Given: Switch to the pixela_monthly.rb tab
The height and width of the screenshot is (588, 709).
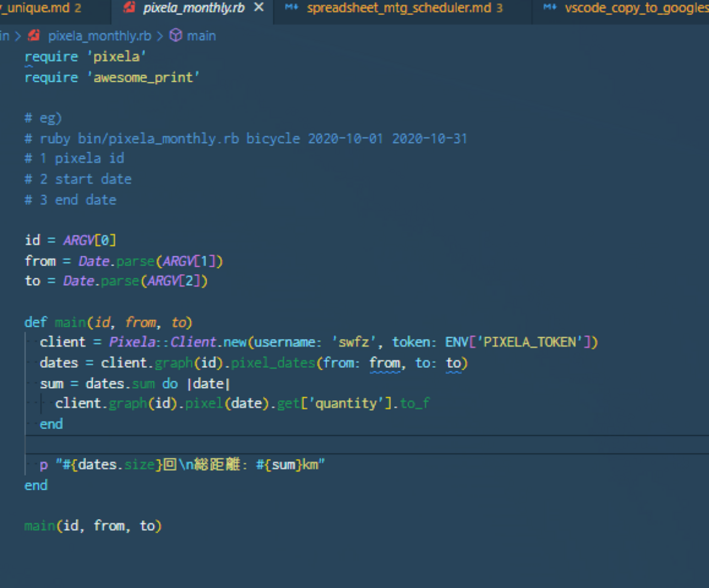Looking at the screenshot, I should coord(193,8).
